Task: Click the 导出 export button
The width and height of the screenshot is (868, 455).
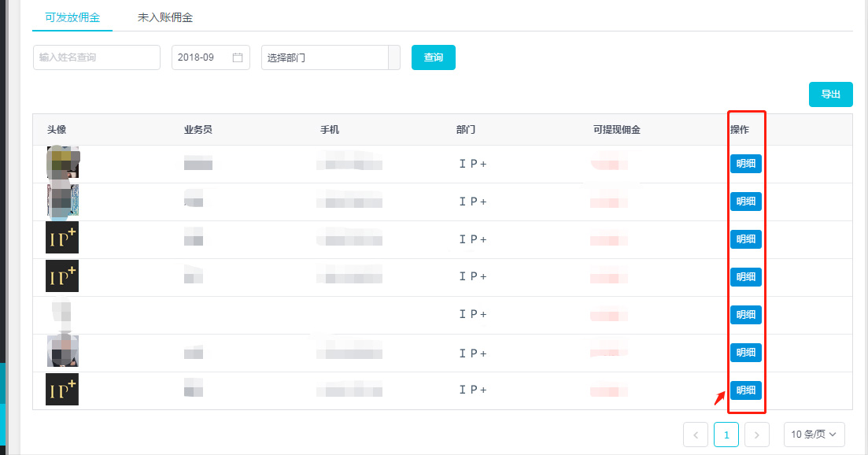Action: [x=830, y=94]
